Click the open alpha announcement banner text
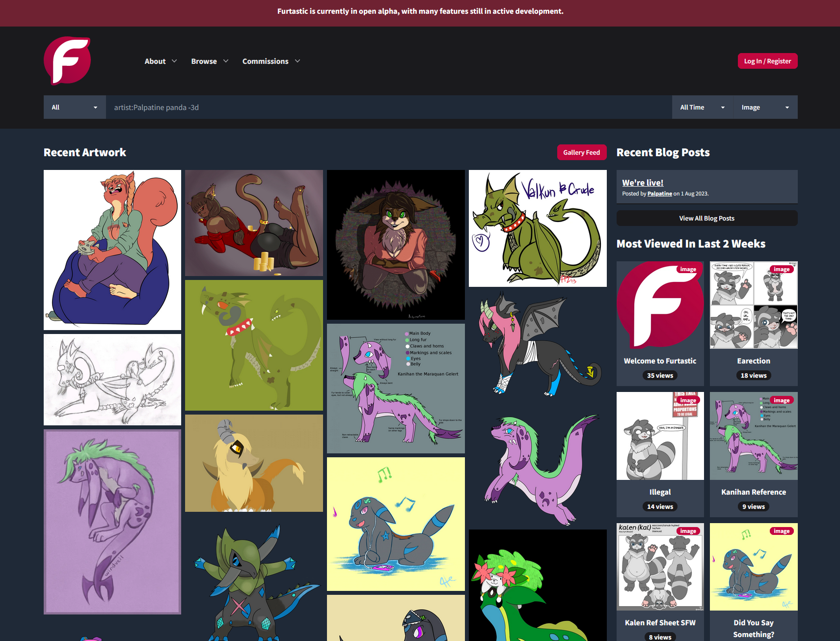840x641 pixels. pos(420,11)
